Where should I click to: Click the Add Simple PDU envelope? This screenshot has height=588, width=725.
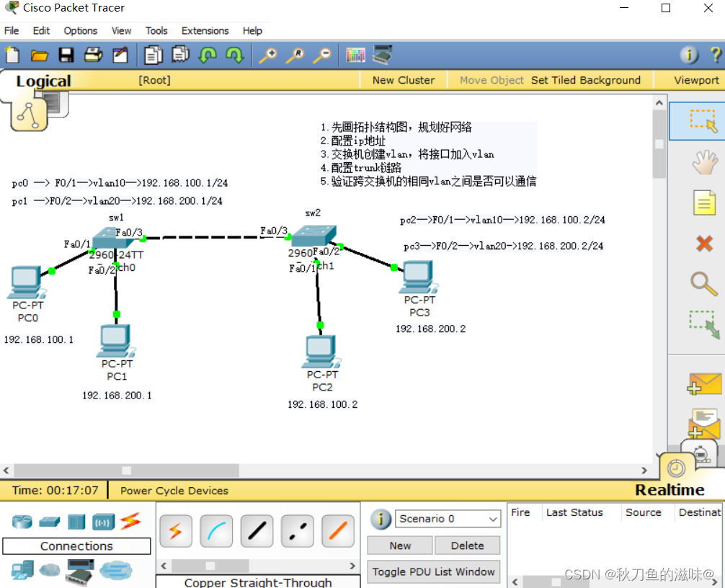pyautogui.click(x=704, y=383)
